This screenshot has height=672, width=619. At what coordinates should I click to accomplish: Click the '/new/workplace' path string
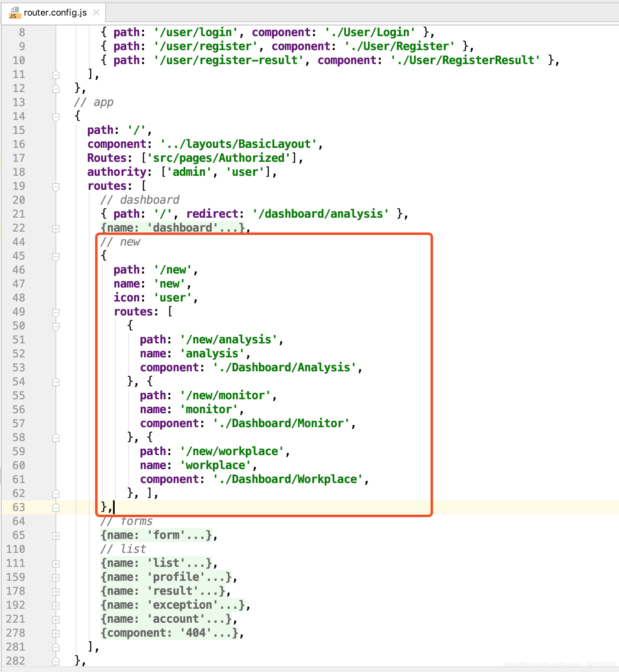[232, 451]
